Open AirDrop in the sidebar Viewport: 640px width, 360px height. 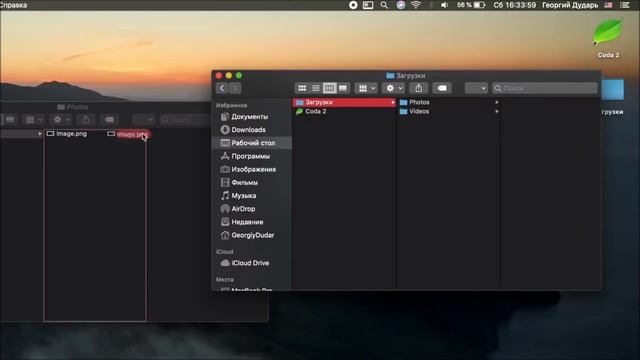point(243,209)
